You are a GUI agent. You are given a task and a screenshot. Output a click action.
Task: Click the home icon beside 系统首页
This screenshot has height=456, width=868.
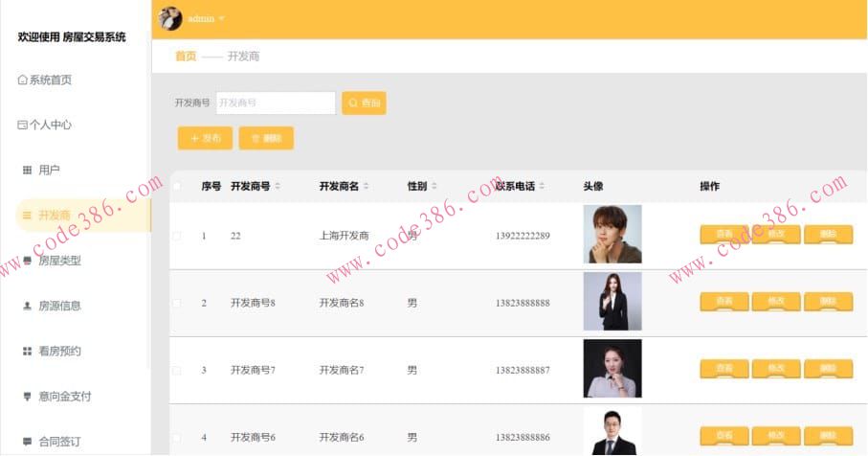pos(22,80)
